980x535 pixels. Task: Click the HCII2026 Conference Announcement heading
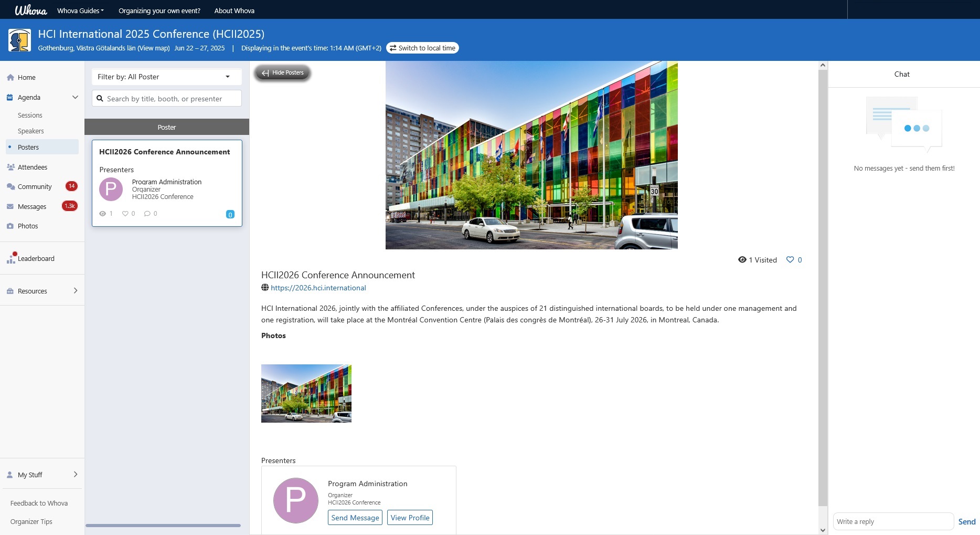tap(338, 275)
